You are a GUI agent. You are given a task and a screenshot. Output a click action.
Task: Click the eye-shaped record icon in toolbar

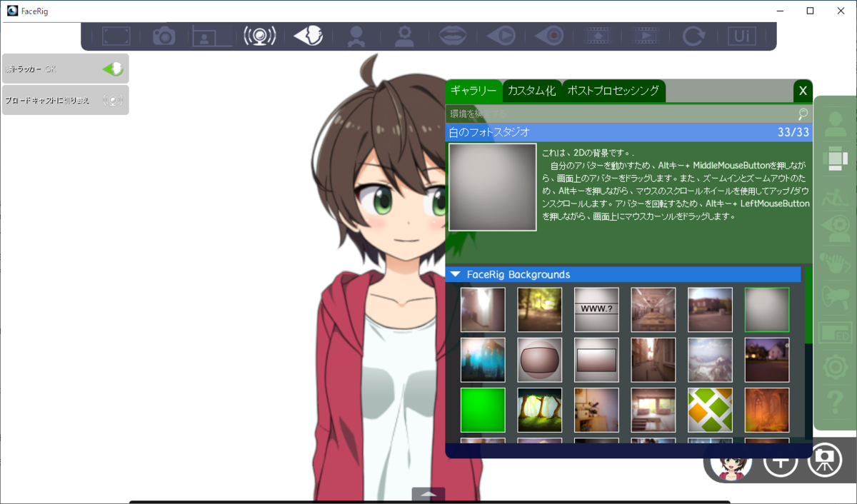pos(550,36)
